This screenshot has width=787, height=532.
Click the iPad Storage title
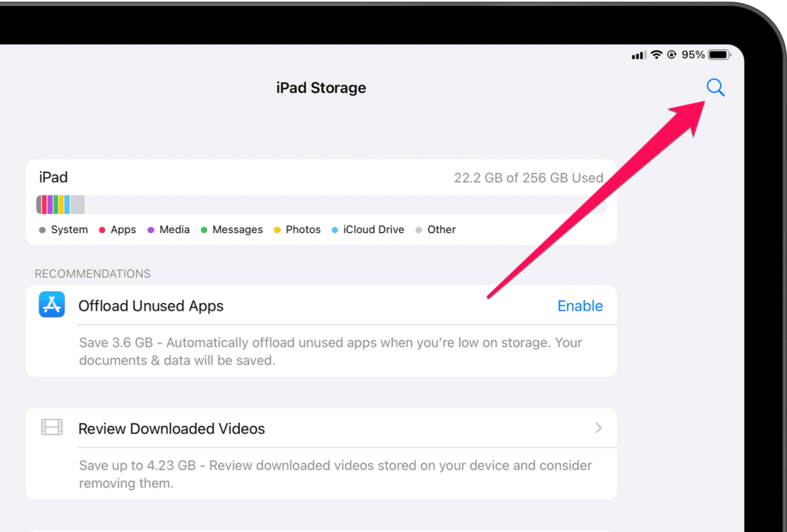[x=320, y=88]
